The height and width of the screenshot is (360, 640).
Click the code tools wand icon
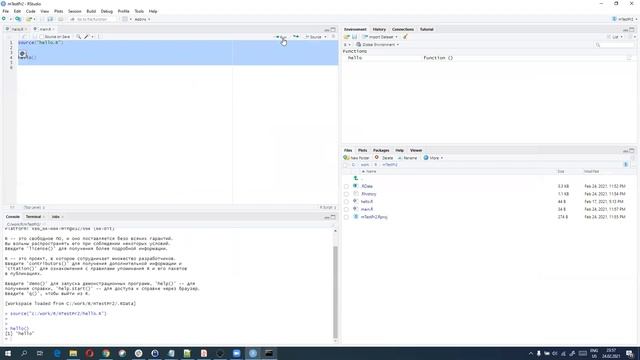(87, 37)
